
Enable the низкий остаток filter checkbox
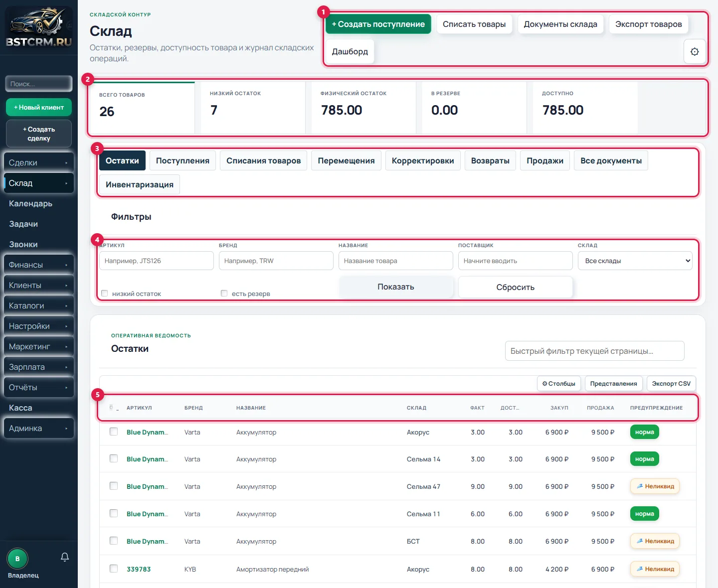(x=105, y=294)
